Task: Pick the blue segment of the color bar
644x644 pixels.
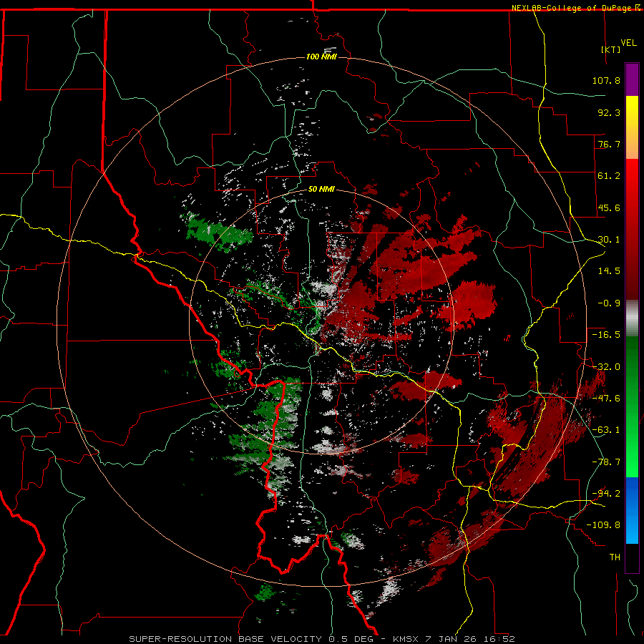Action: pos(632,510)
